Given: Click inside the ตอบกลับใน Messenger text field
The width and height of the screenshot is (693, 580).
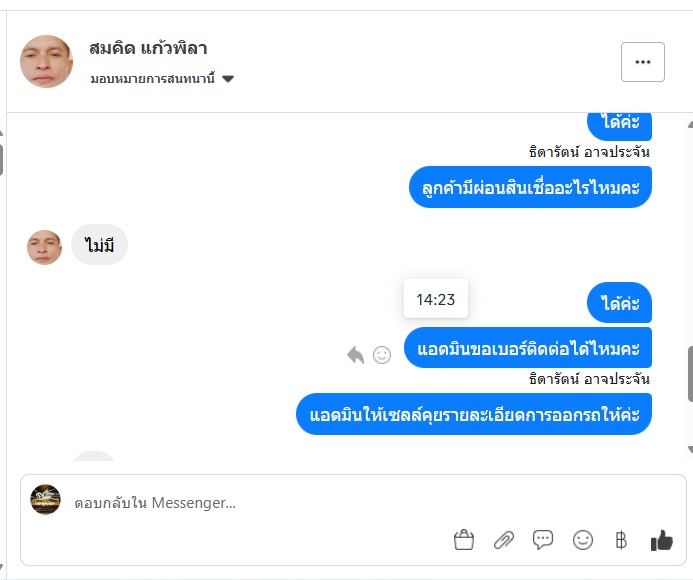Looking at the screenshot, I should pos(250,503).
